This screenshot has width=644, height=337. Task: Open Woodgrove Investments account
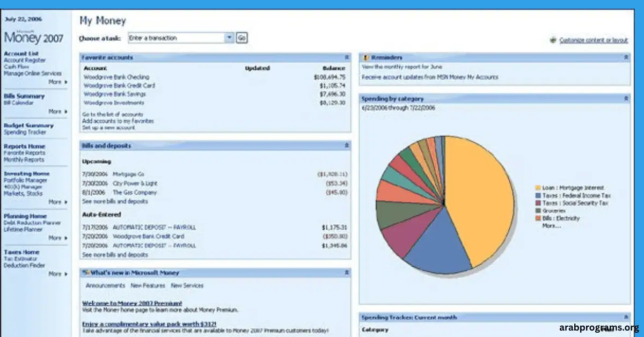[114, 102]
